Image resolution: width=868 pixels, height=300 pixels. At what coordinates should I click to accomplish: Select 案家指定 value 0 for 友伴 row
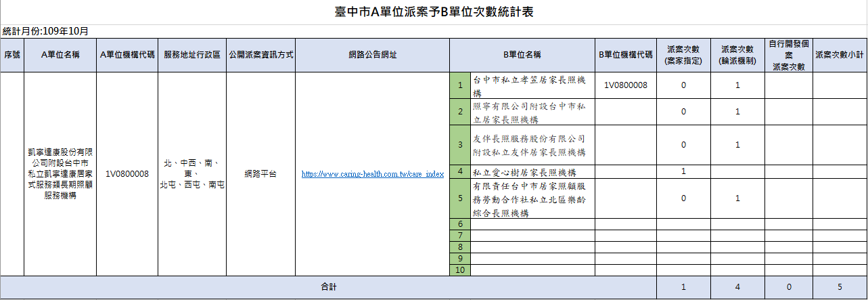pyautogui.click(x=683, y=144)
